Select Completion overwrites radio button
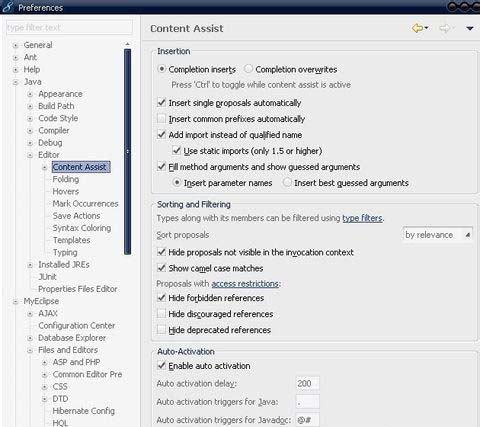 [248, 69]
